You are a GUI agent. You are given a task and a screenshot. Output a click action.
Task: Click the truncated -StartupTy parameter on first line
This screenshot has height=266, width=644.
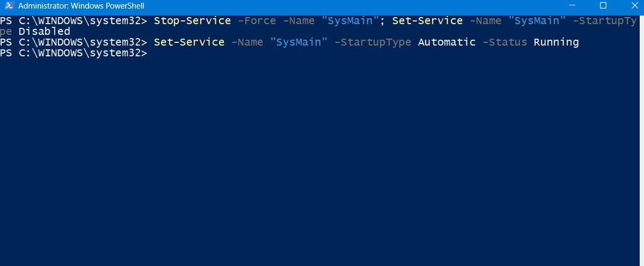pos(605,21)
